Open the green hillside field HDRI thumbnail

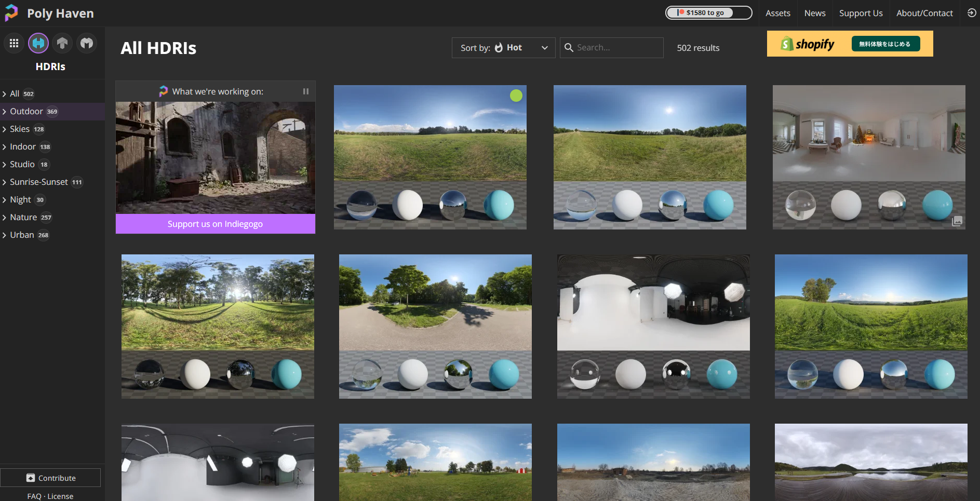[871, 327]
